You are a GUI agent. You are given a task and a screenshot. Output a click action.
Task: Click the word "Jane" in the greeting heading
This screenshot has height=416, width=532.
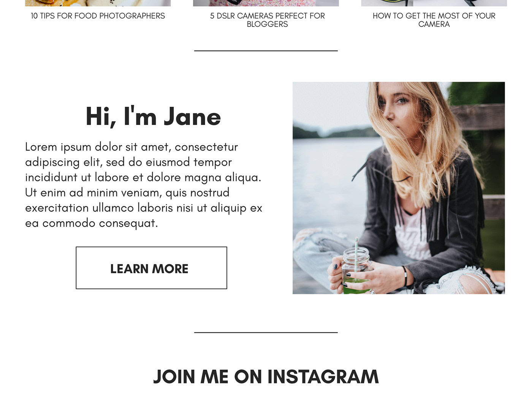[192, 117]
